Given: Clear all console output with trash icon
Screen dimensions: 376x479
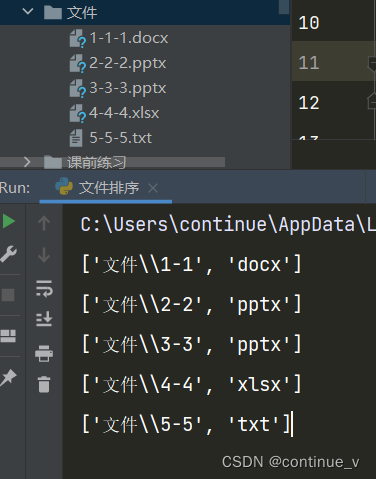Looking at the screenshot, I should pyautogui.click(x=44, y=384).
